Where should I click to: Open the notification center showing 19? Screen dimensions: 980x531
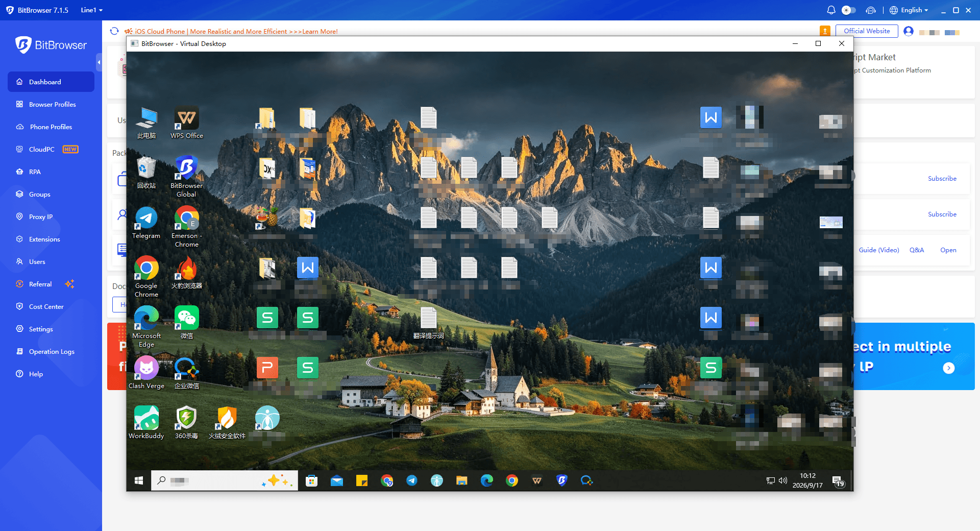(838, 481)
